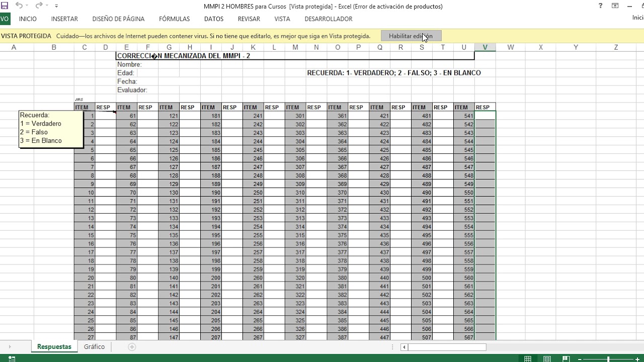Click the cell with item number 24
This screenshot has width=644, height=362.
pos(85,312)
